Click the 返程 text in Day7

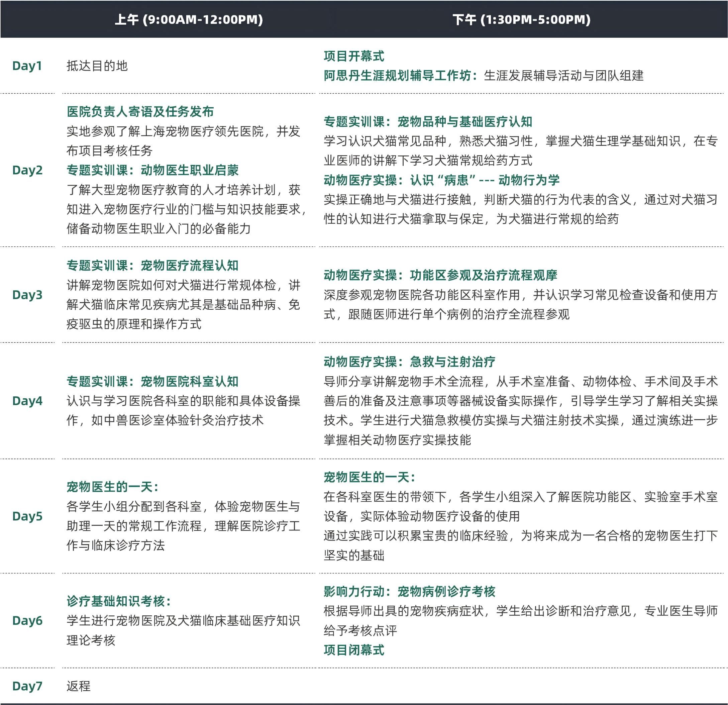click(78, 686)
